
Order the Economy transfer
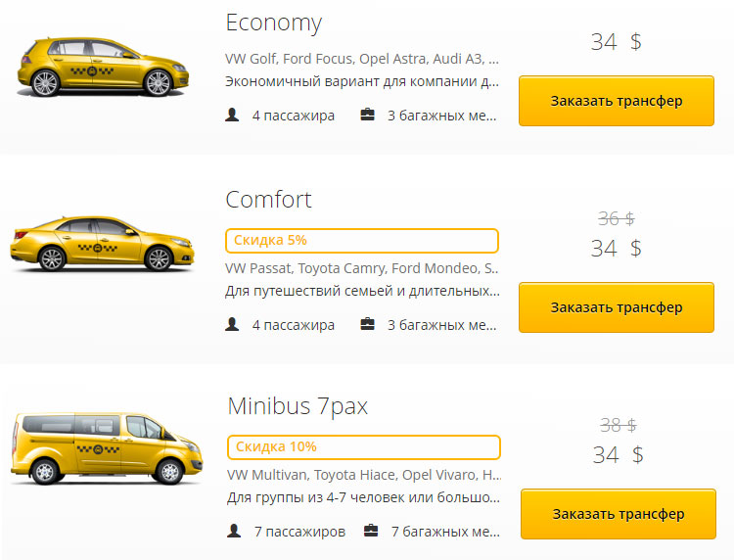coord(616,101)
